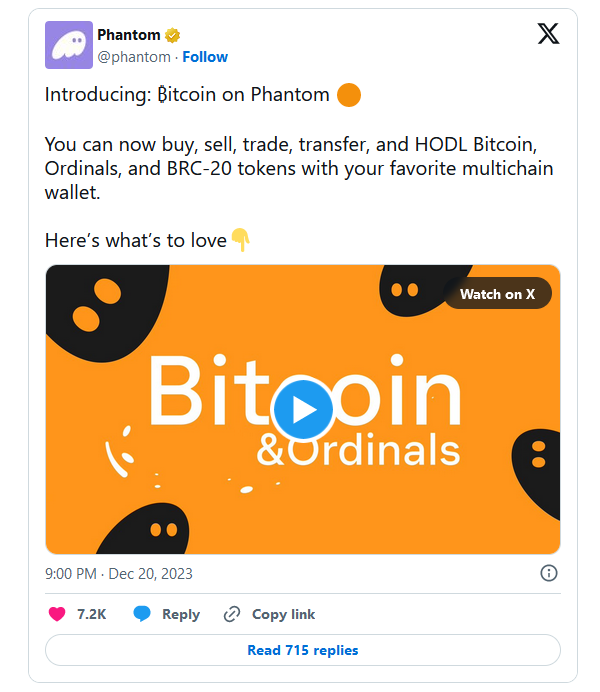Viewport: 600px width, 692px height.
Task: Click the gold verified badge
Action: [x=173, y=36]
